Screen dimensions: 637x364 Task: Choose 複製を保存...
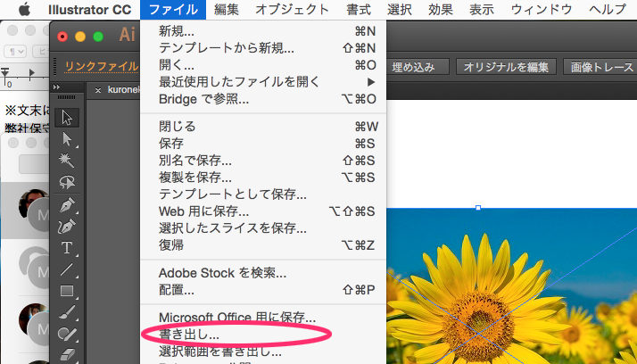tap(263, 178)
